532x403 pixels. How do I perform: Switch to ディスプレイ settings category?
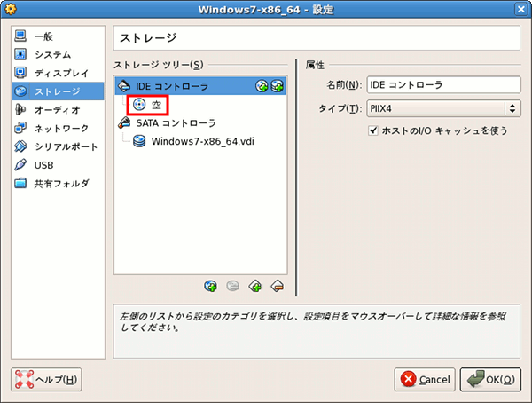click(60, 73)
